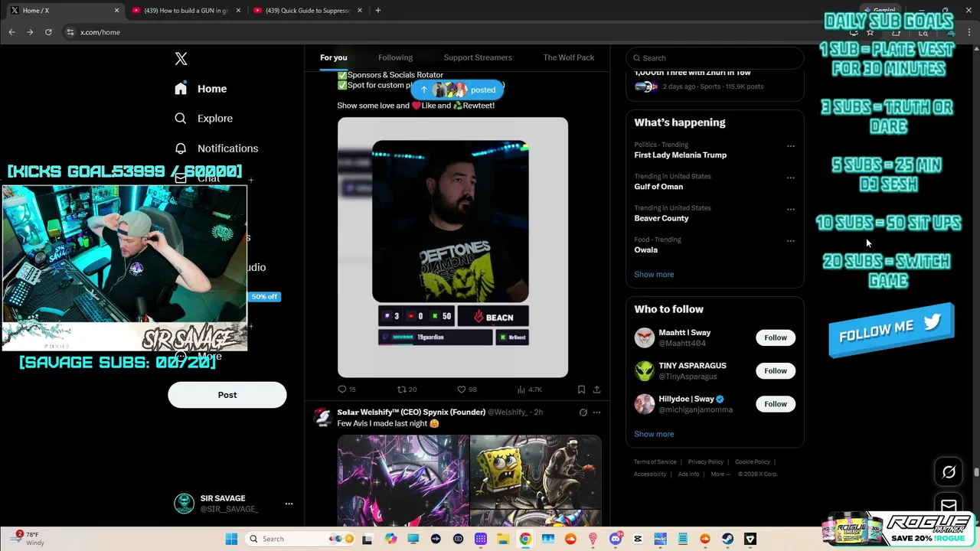Open the pink cat avatar image
The height and width of the screenshot is (551, 980).
point(403,481)
